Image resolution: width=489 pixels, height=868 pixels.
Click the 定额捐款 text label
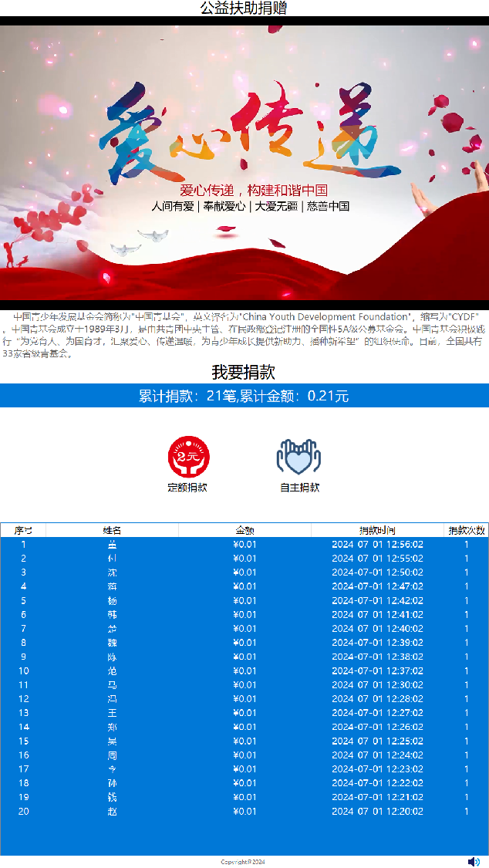click(x=187, y=488)
